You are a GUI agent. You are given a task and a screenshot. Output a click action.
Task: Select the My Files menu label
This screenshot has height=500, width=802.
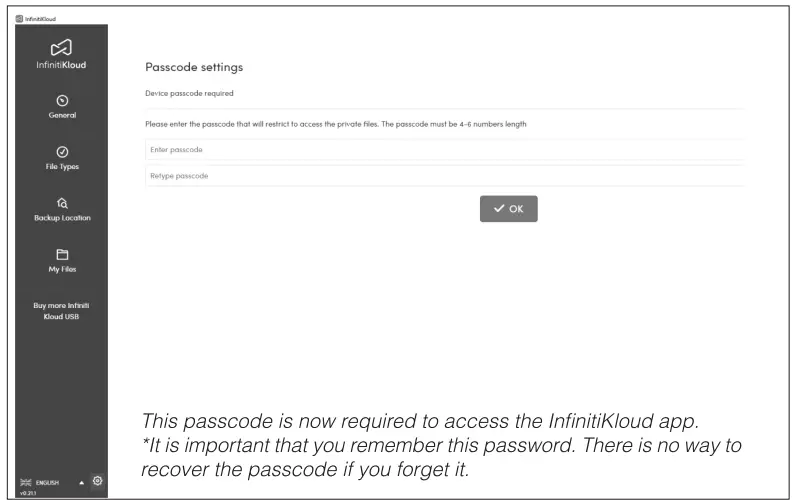click(63, 268)
